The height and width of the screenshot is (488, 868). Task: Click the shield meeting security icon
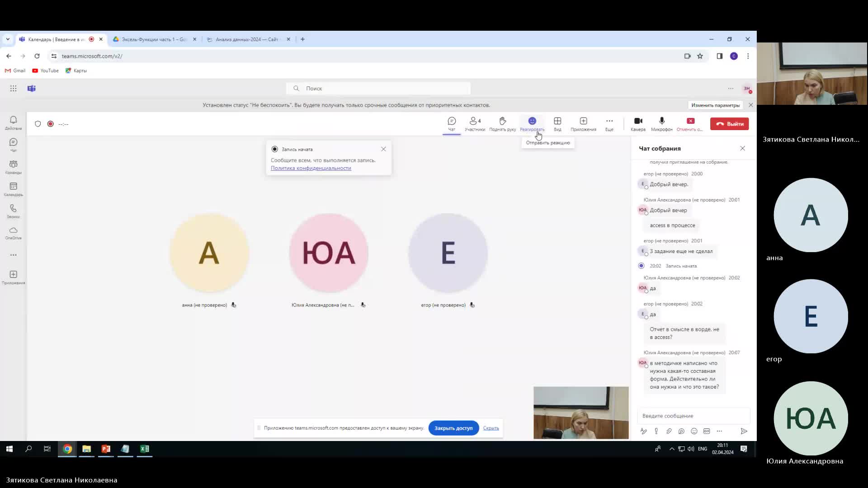[x=38, y=124]
